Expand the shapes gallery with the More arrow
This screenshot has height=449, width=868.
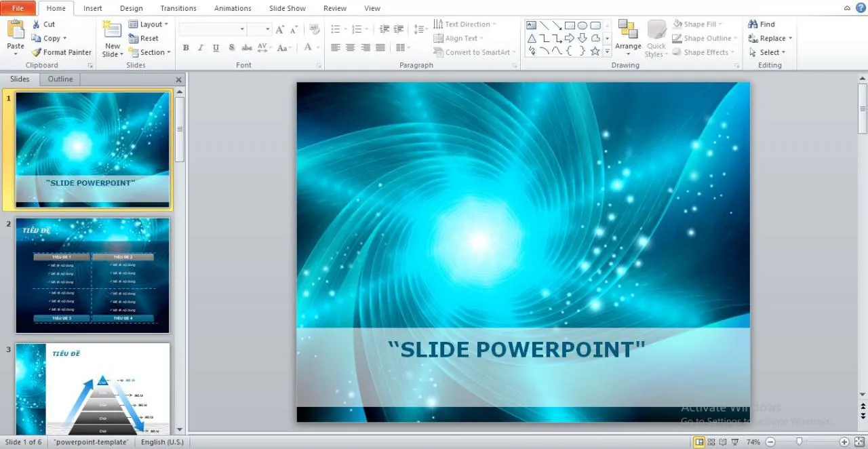606,51
